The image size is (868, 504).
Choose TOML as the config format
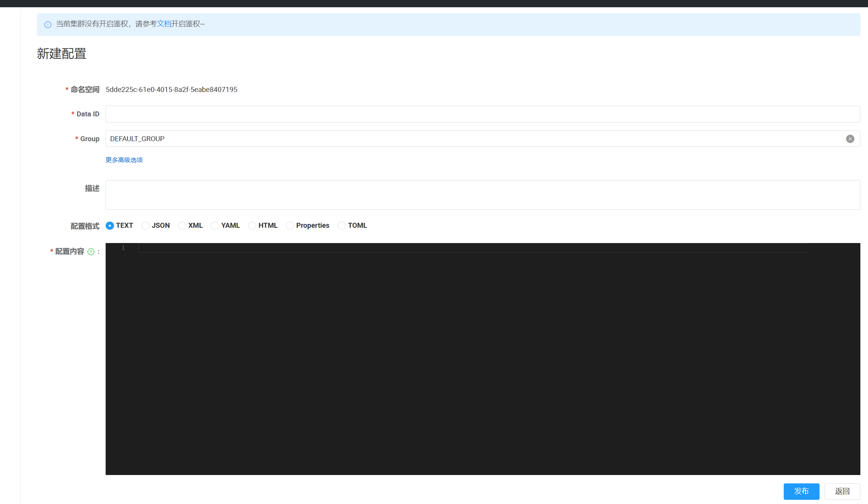[342, 225]
